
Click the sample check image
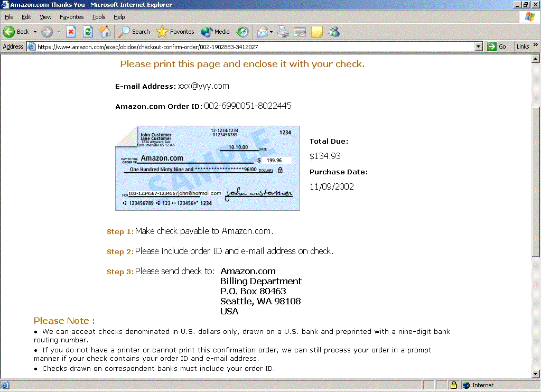pos(208,168)
